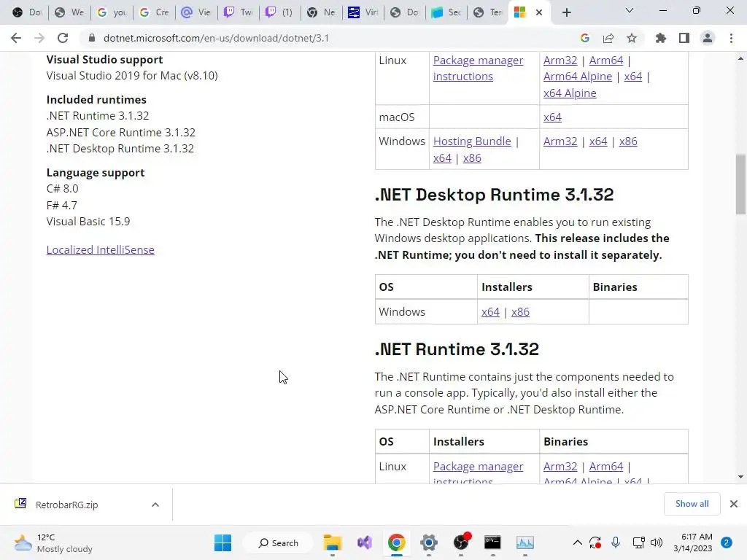Open the Extensions puzzle icon
Screen dimensions: 747x560
coord(661,38)
